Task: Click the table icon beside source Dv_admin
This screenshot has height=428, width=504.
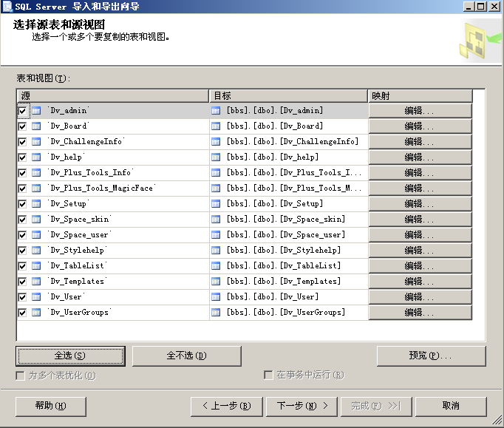Action: (36, 111)
